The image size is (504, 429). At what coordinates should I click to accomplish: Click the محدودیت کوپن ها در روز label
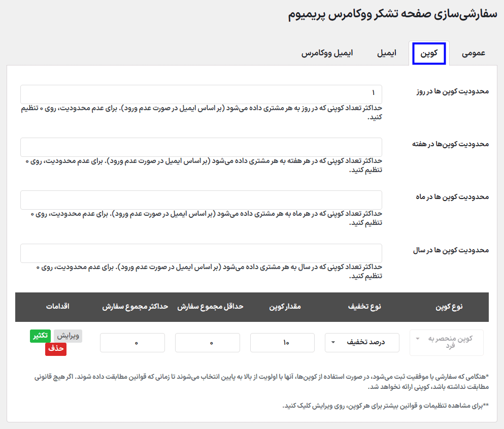point(453,91)
